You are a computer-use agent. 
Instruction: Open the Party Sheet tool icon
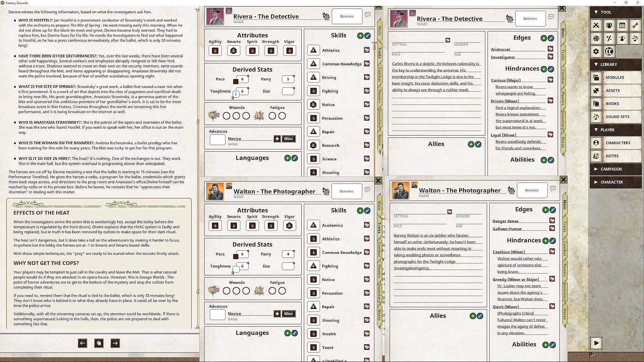tap(609, 25)
